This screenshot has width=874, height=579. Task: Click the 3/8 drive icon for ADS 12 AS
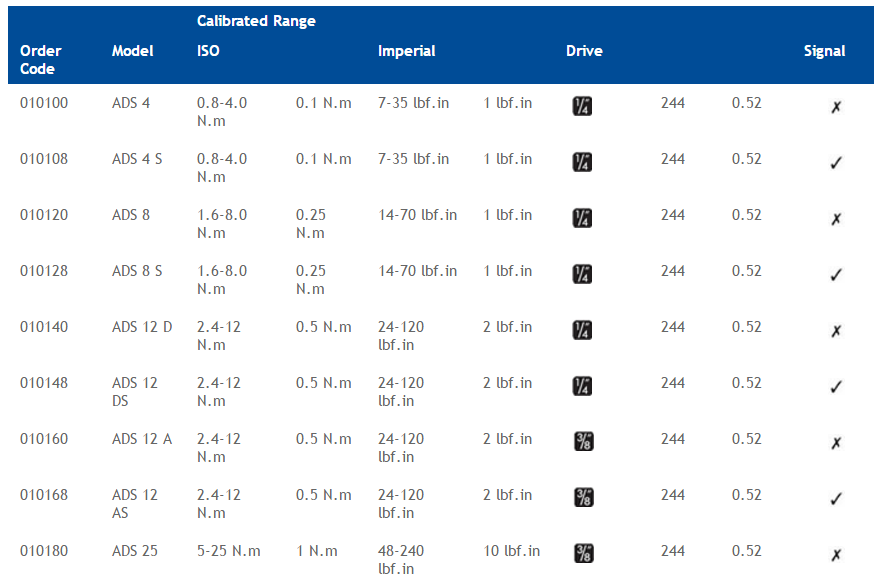584,497
